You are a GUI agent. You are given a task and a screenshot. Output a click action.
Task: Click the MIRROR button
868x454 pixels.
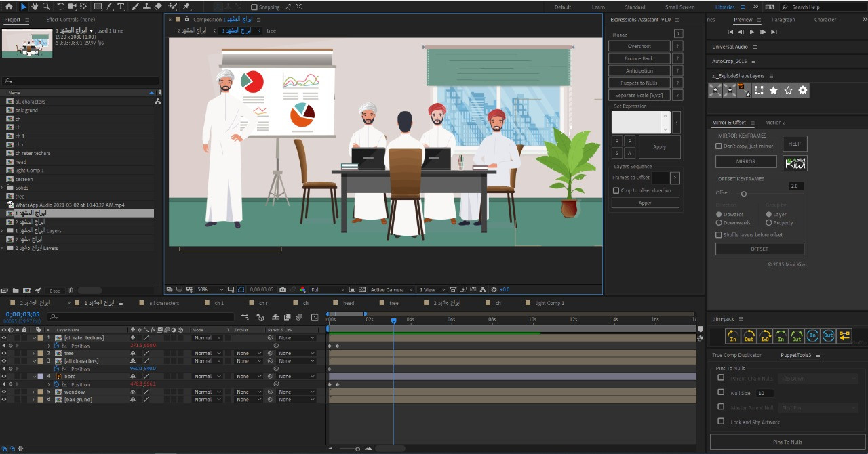pyautogui.click(x=746, y=162)
